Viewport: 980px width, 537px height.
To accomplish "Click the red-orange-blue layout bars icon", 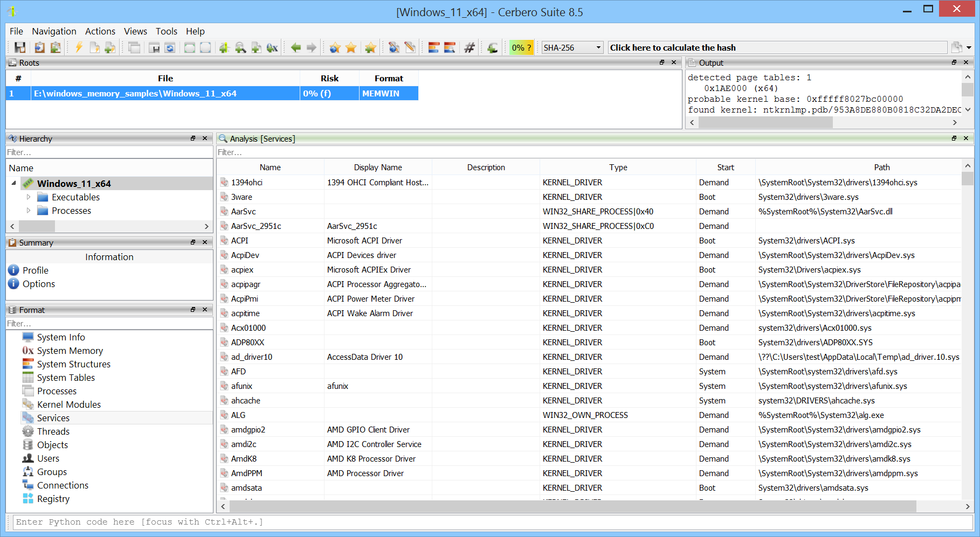I will pos(434,47).
